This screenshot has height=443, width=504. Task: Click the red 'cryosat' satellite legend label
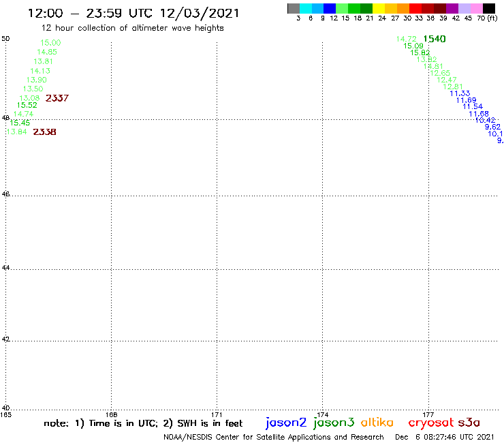click(431, 423)
